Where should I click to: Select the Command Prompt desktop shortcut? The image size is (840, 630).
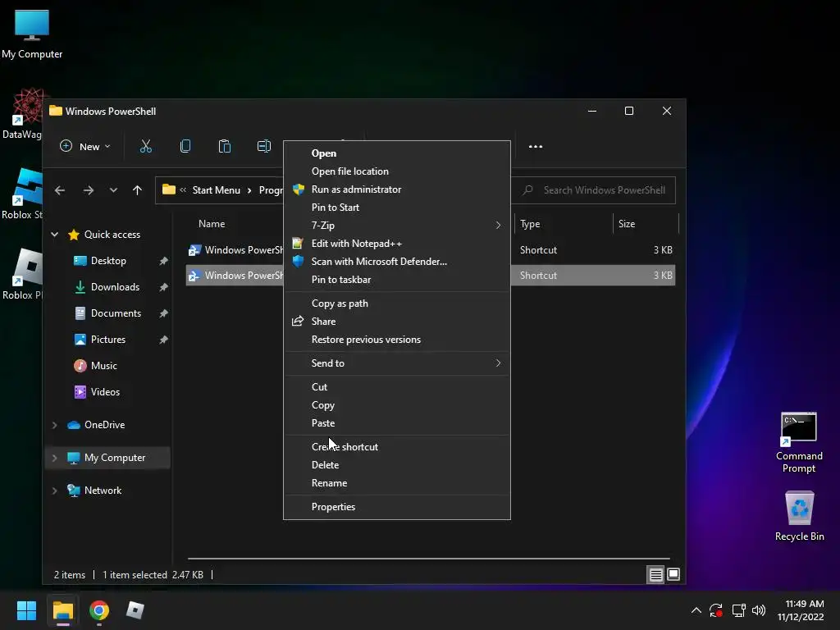pos(799,442)
